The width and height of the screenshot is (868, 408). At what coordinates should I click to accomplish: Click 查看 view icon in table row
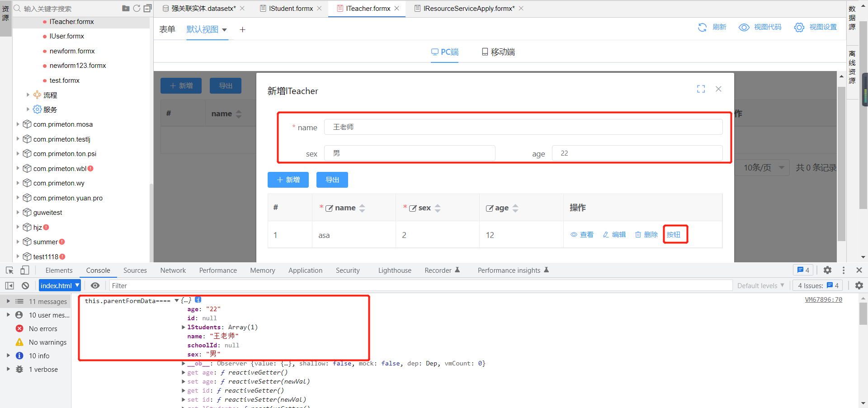[x=574, y=235]
